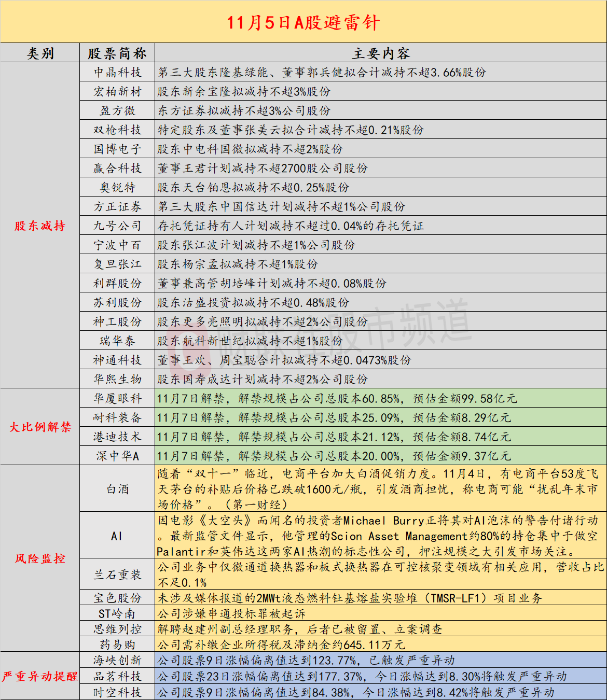Select stock name 神通科技

117,360
